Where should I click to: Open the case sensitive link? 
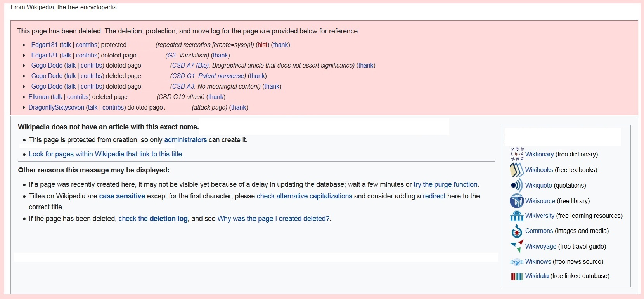click(122, 196)
